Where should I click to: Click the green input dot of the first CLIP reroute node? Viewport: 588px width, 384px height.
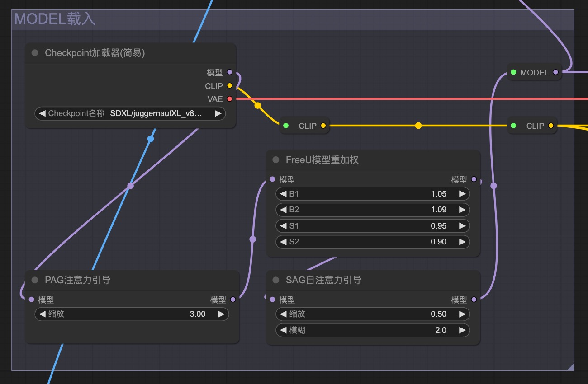click(x=285, y=126)
